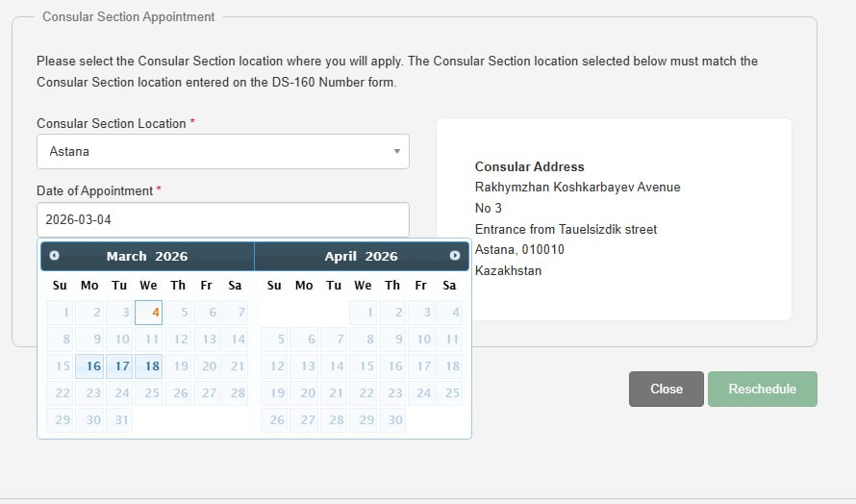Click the April 2026 month header
Viewport: 856px width, 504px height.
[361, 256]
